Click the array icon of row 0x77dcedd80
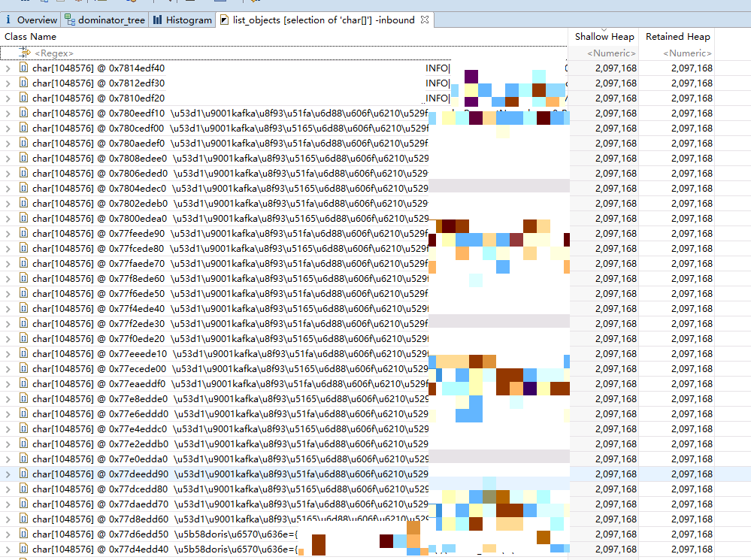 23,489
